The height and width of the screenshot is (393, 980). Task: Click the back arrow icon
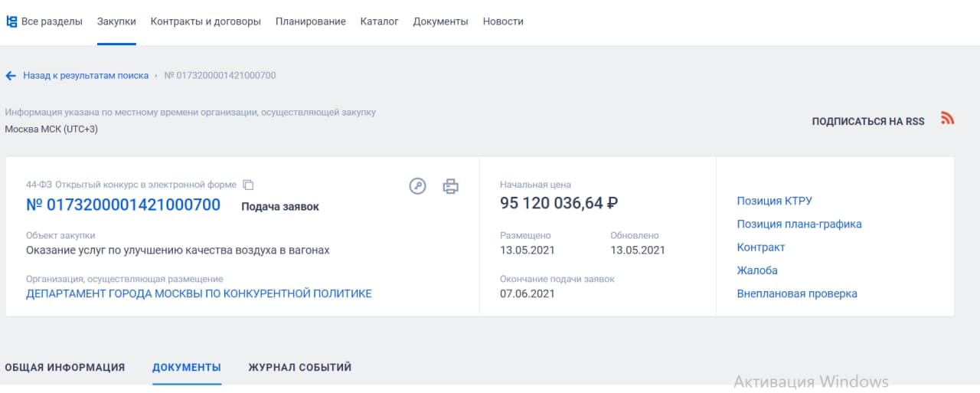11,76
